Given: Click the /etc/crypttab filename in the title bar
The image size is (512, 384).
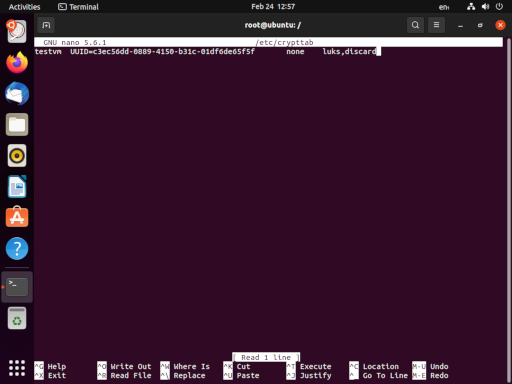Looking at the screenshot, I should tap(284, 43).
